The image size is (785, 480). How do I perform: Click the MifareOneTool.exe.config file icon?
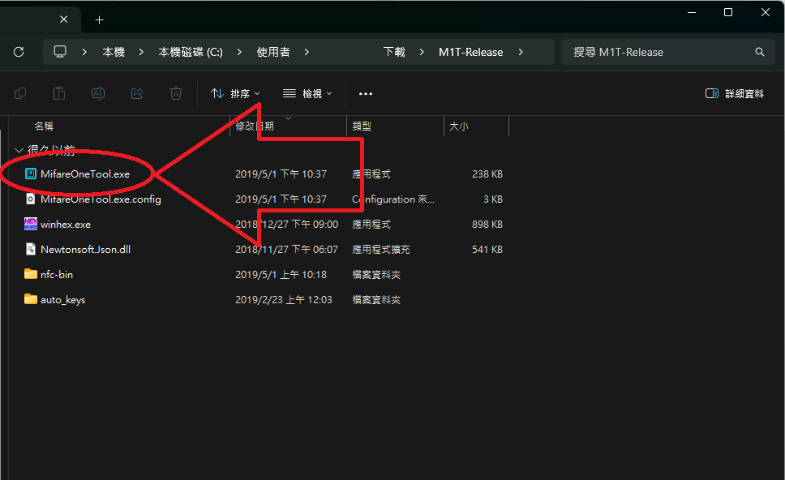click(x=31, y=199)
